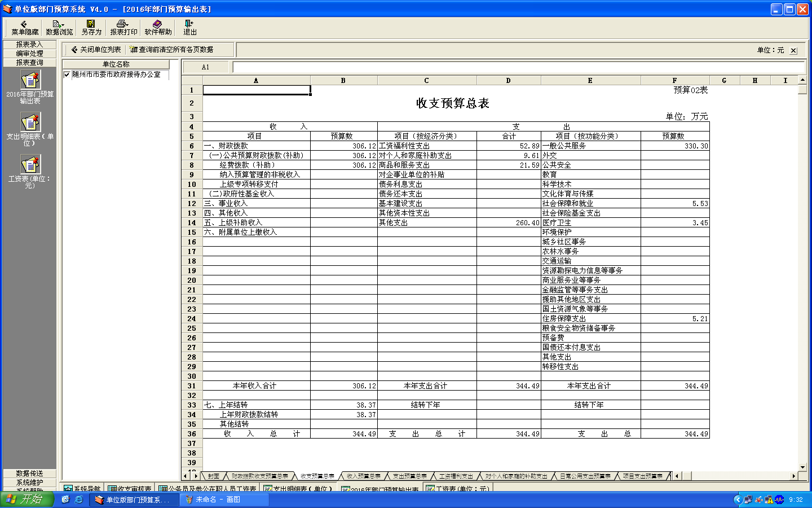Expand the 数据传送 sidebar section

click(29, 474)
